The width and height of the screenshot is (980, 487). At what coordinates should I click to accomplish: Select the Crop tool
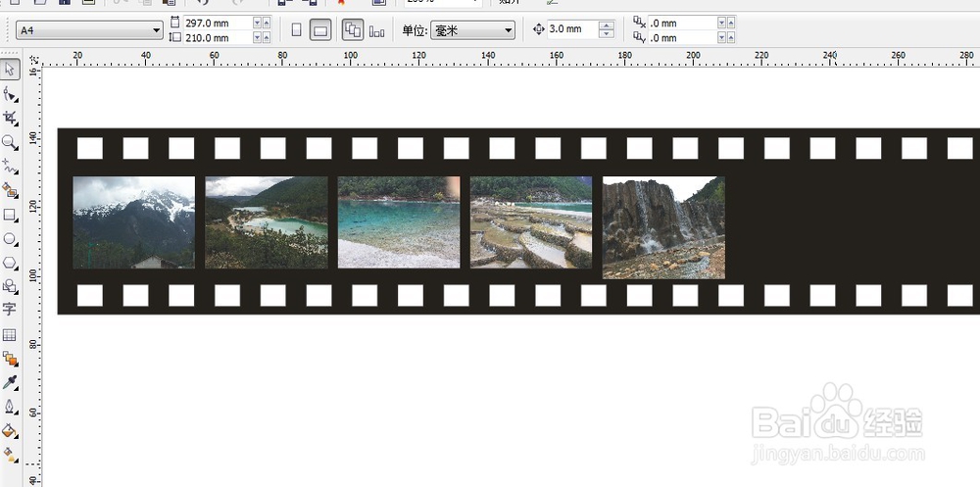pyautogui.click(x=10, y=118)
